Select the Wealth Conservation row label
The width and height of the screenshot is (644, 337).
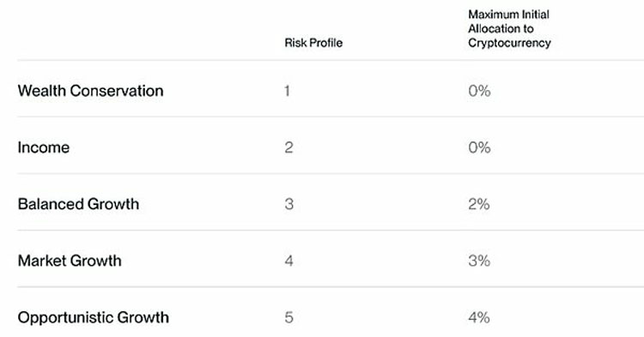coord(90,91)
